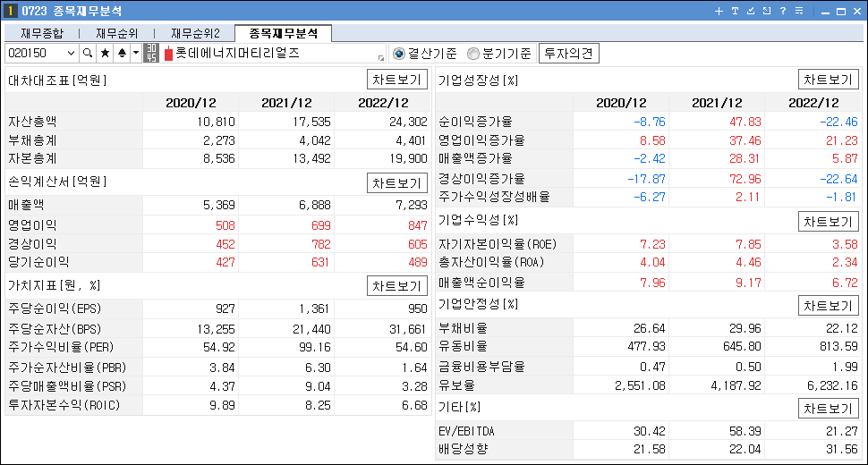This screenshot has width=868, height=465.
Task: Click the 유동비율 value 813.59
Action: point(838,347)
